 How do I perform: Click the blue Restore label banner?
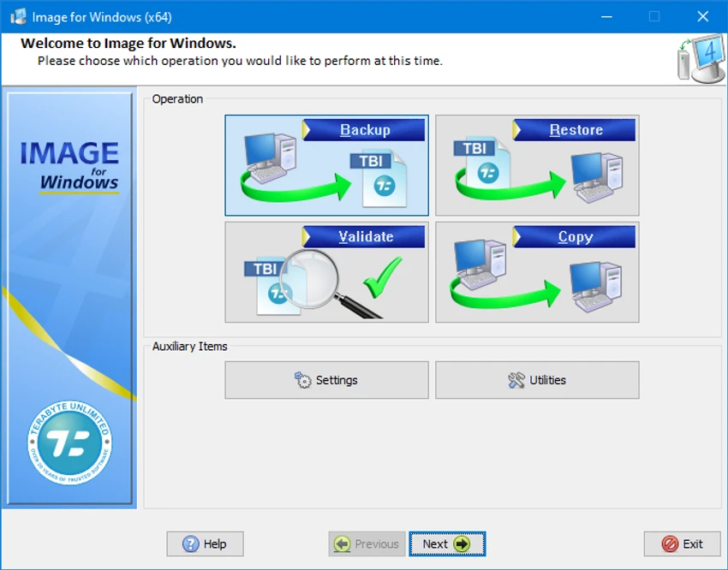(x=575, y=130)
